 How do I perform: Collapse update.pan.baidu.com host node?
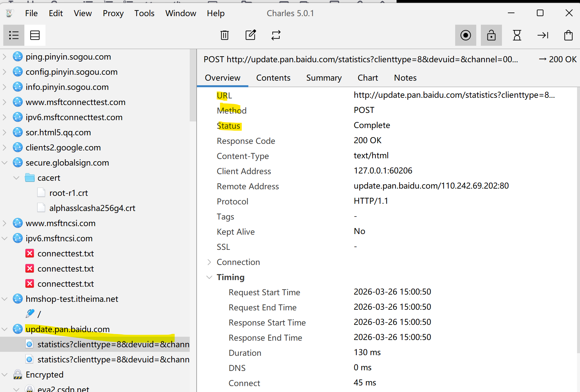5,329
